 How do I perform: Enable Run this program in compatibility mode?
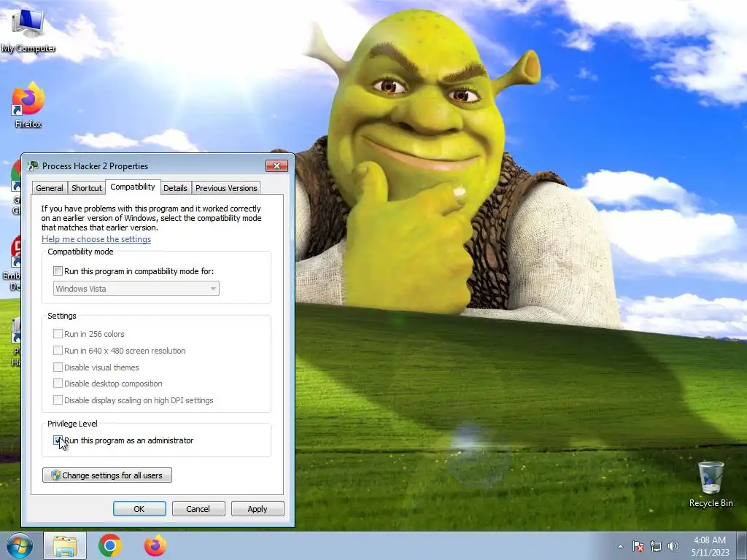point(58,271)
